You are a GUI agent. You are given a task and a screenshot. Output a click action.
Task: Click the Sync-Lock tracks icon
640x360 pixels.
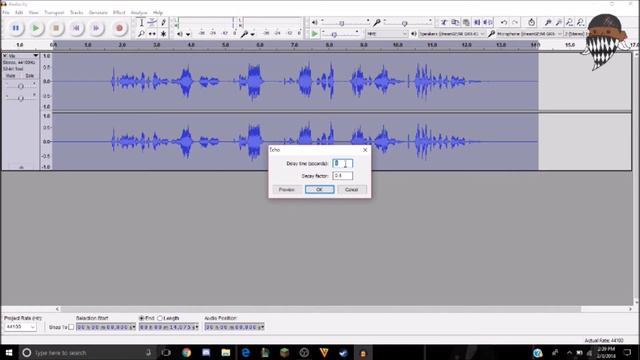click(x=531, y=22)
